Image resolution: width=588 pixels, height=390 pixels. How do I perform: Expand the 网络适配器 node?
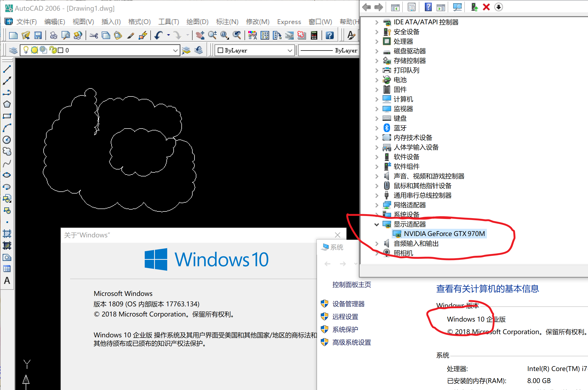pyautogui.click(x=377, y=205)
